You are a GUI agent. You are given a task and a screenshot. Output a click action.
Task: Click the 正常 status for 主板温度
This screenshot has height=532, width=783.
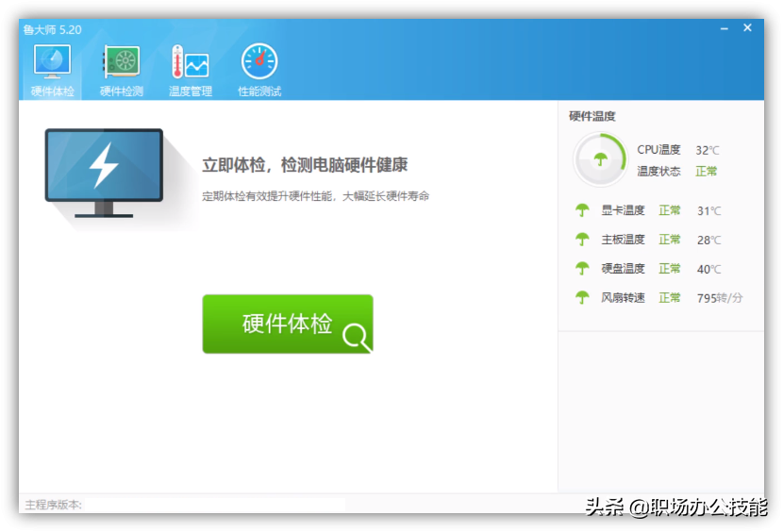[x=669, y=240]
